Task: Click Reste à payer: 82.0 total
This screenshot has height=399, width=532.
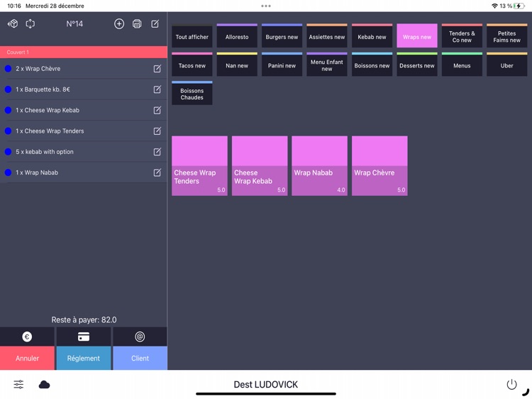Action: coord(84,319)
